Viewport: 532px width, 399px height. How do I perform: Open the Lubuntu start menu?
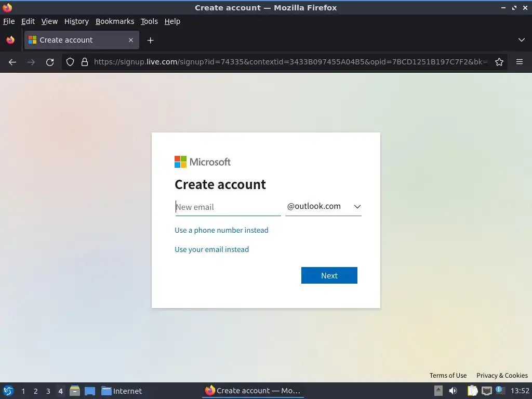click(x=8, y=391)
